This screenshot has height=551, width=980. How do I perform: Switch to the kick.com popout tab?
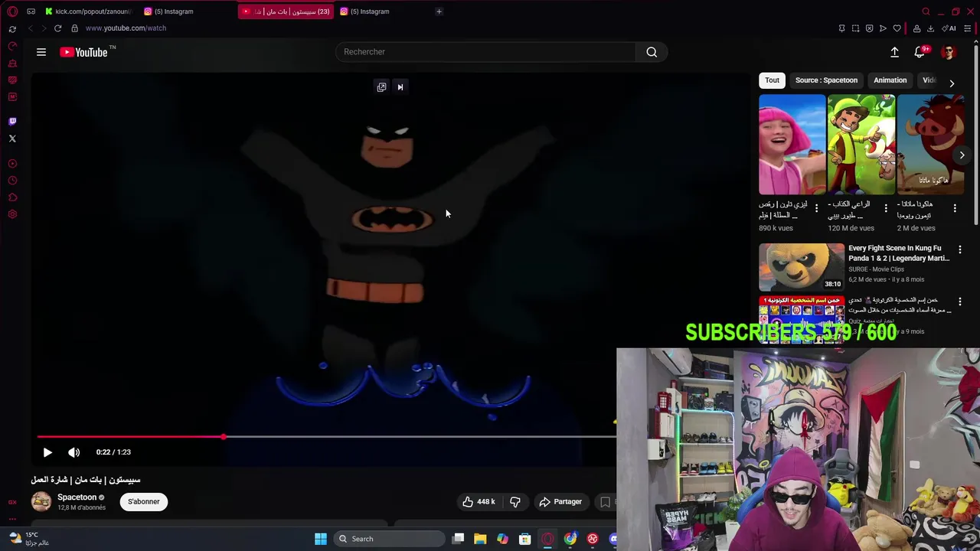(87, 11)
